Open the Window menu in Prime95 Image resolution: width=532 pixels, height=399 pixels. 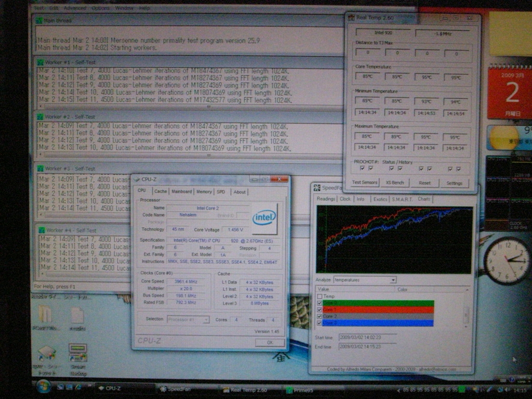124,8
